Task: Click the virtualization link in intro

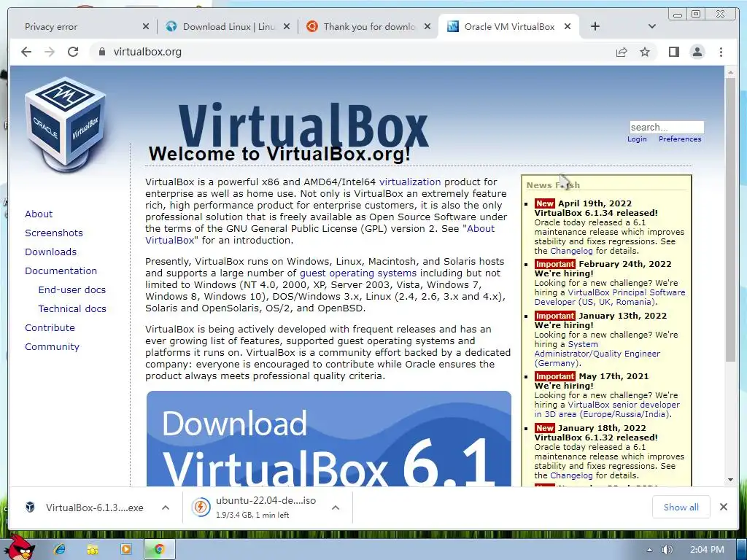Action: 410,182
